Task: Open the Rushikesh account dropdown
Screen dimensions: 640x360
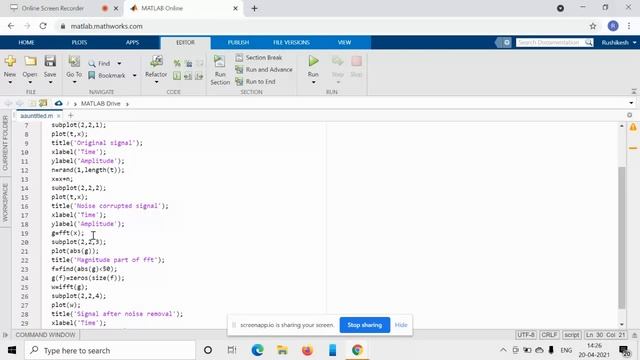Action: coord(618,42)
